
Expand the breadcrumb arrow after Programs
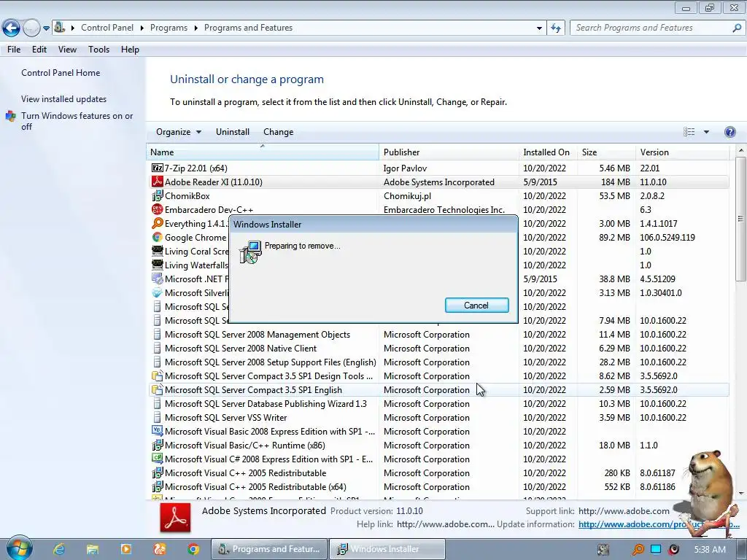[196, 28]
